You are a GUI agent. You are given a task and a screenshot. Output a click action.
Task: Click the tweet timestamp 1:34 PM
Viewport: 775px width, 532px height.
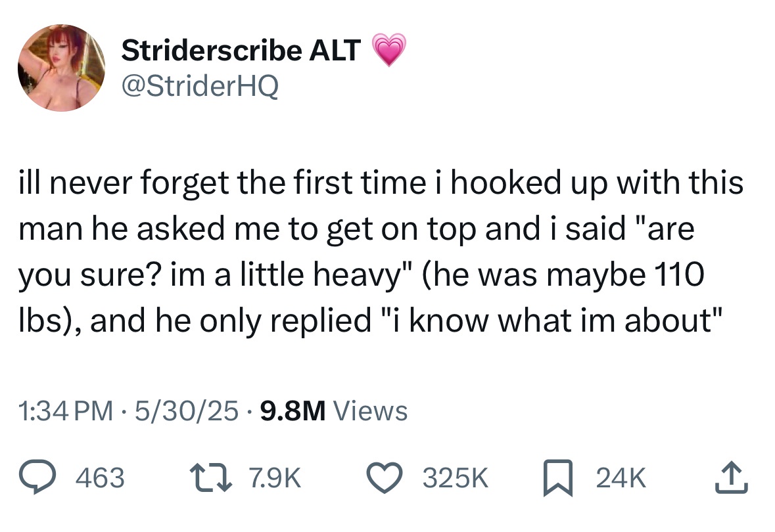pos(64,410)
